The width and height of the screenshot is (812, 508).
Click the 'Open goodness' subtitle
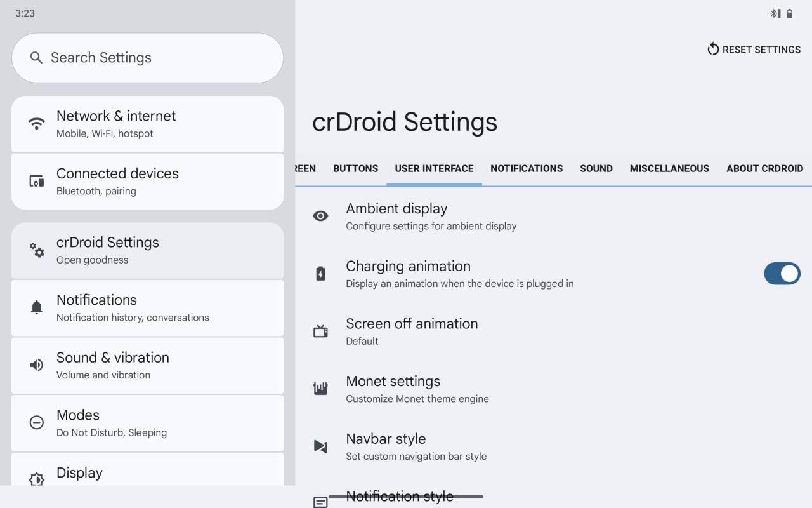(x=92, y=260)
